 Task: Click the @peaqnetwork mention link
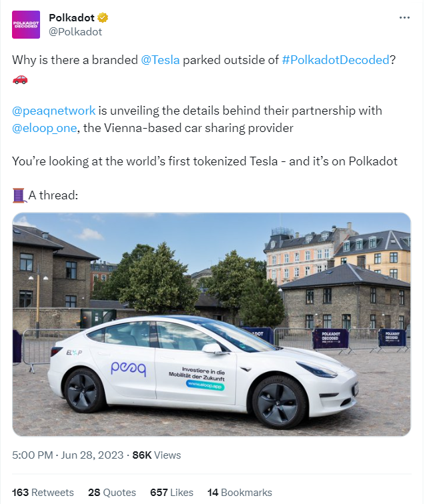53,111
